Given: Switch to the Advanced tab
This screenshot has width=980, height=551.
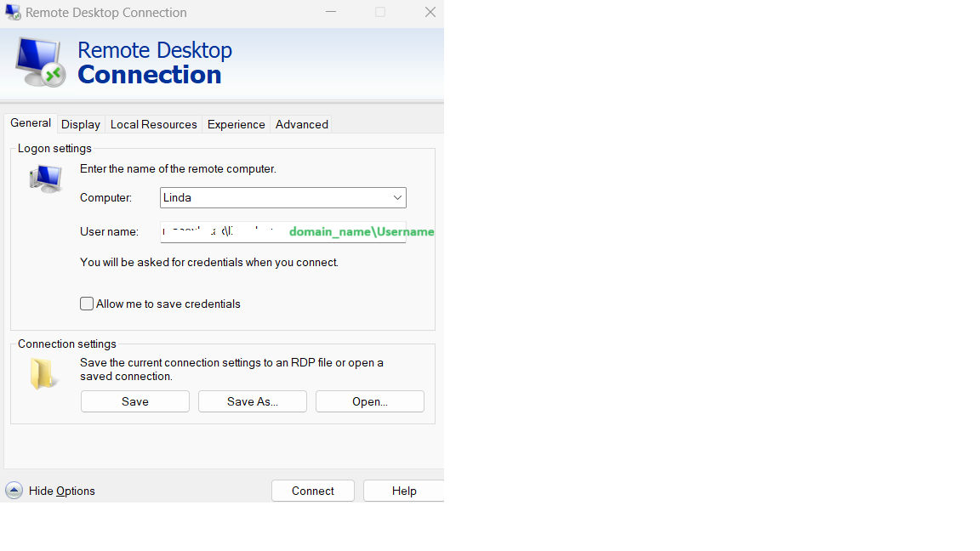Looking at the screenshot, I should tap(301, 124).
